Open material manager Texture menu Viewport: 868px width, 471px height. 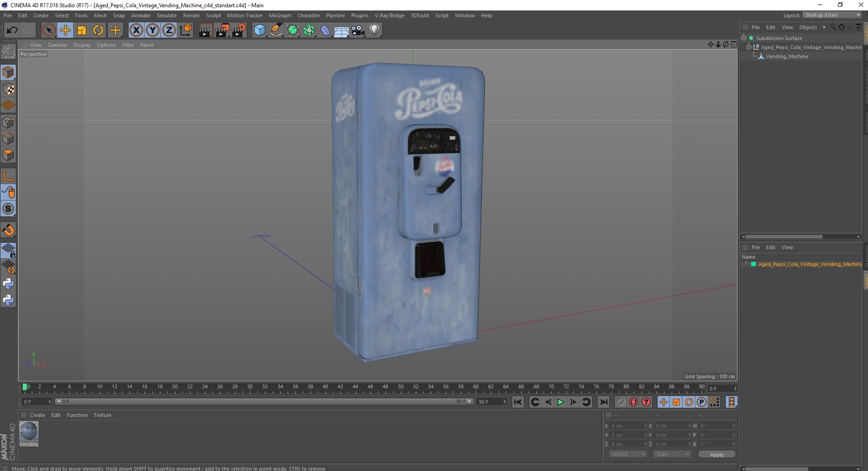click(102, 415)
